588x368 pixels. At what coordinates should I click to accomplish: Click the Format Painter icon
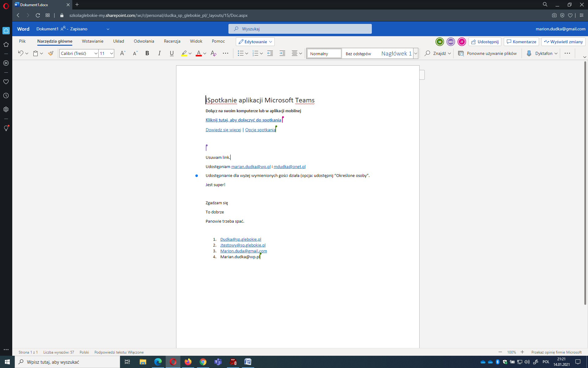pos(51,53)
